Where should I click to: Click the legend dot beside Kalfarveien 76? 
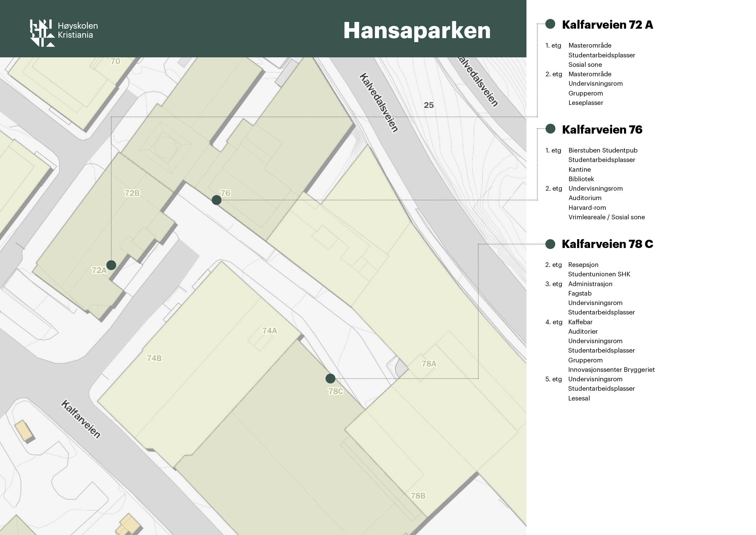tap(550, 128)
